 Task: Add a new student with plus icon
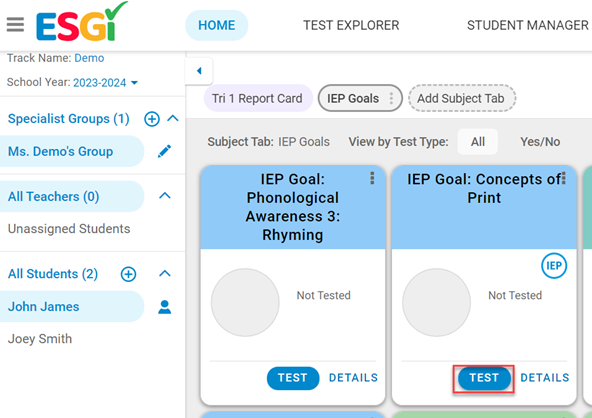pos(128,274)
